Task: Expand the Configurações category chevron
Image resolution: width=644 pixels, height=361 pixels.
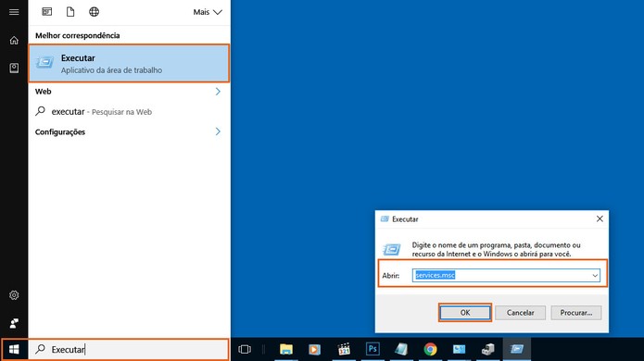Action: click(x=218, y=131)
